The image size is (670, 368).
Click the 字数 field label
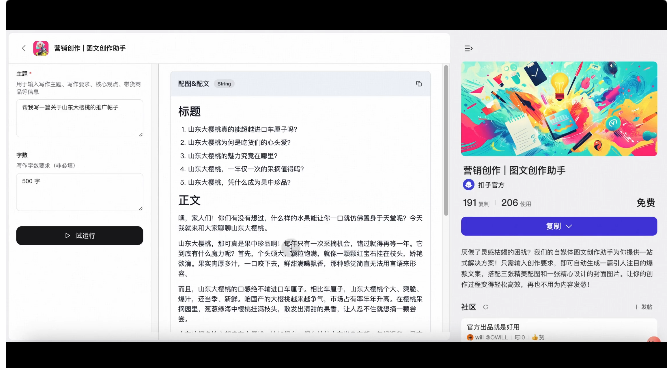click(22, 155)
